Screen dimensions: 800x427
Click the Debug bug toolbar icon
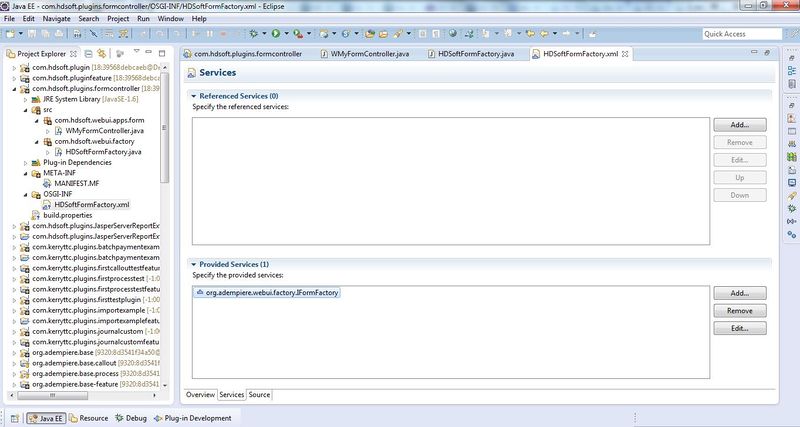(x=252, y=34)
